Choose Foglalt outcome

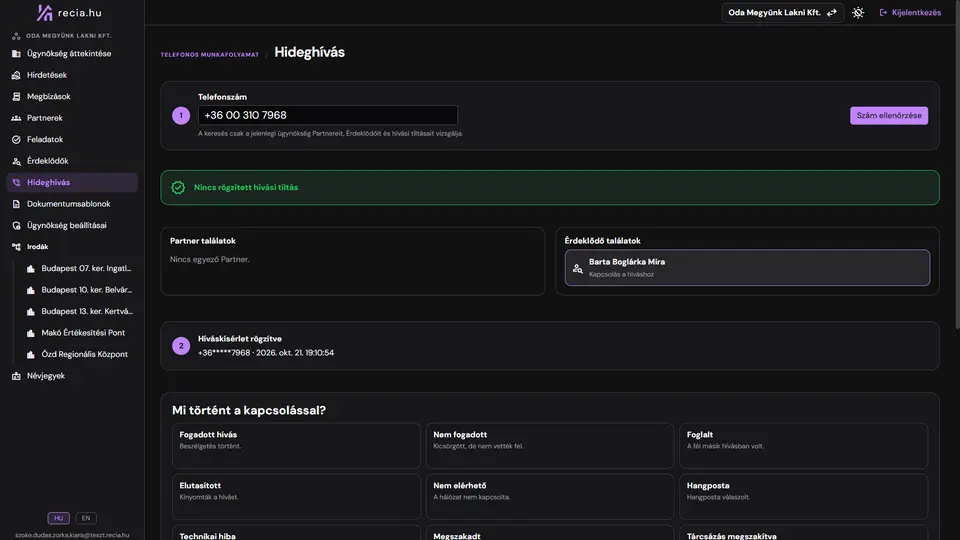(803, 446)
